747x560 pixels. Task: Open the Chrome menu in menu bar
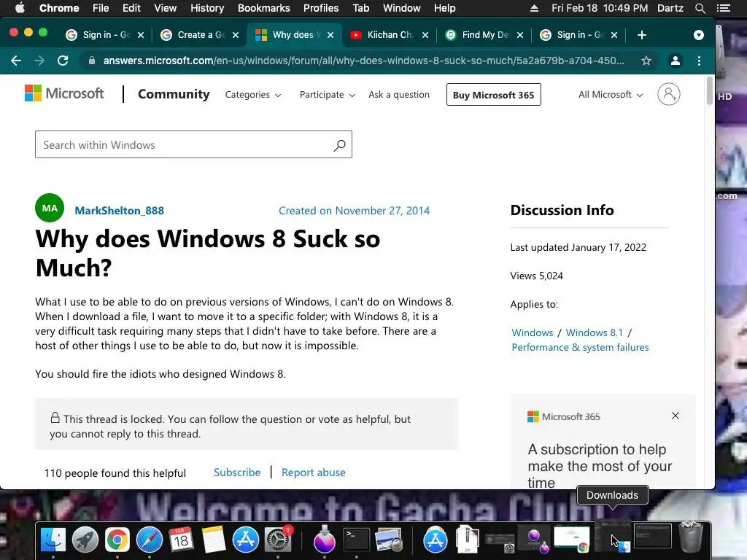[x=59, y=8]
